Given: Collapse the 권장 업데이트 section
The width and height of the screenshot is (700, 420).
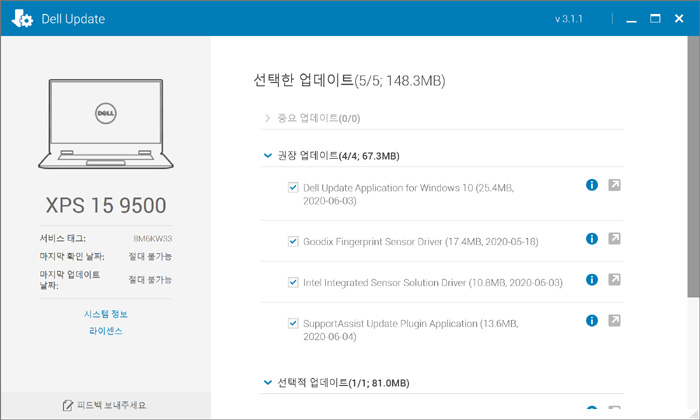Looking at the screenshot, I should (268, 156).
